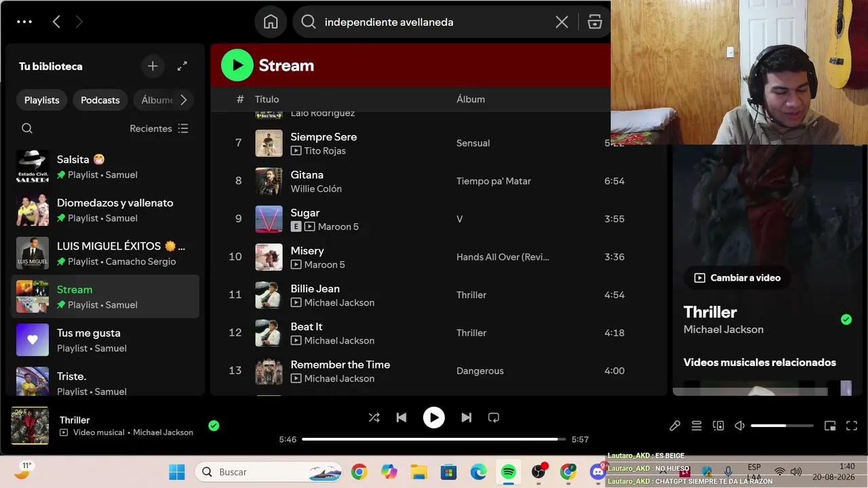Click the Spotify icon in the taskbar
868x488 pixels.
[x=509, y=472]
